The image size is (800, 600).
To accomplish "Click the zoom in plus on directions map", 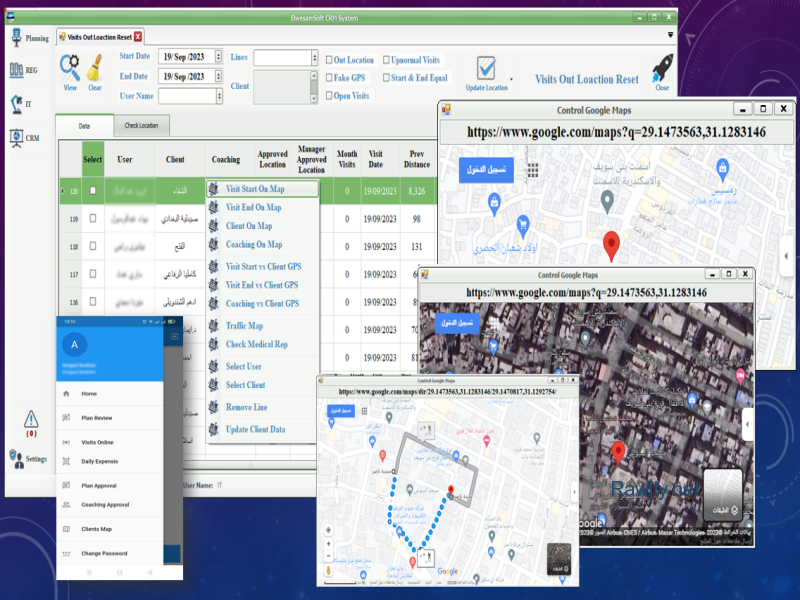I will 328,543.
